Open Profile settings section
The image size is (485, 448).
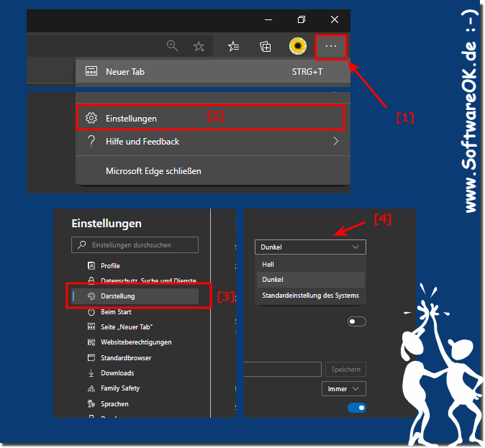point(135,265)
